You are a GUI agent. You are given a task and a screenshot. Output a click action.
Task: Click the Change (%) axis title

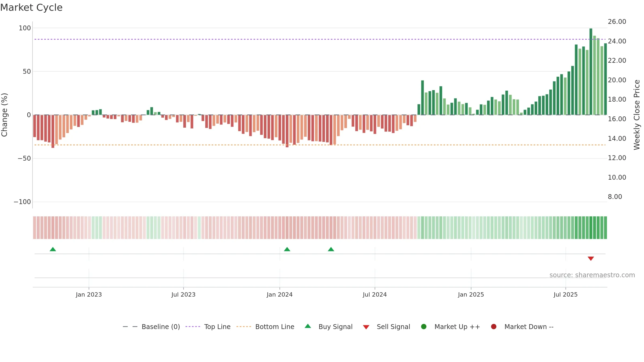(x=4, y=115)
